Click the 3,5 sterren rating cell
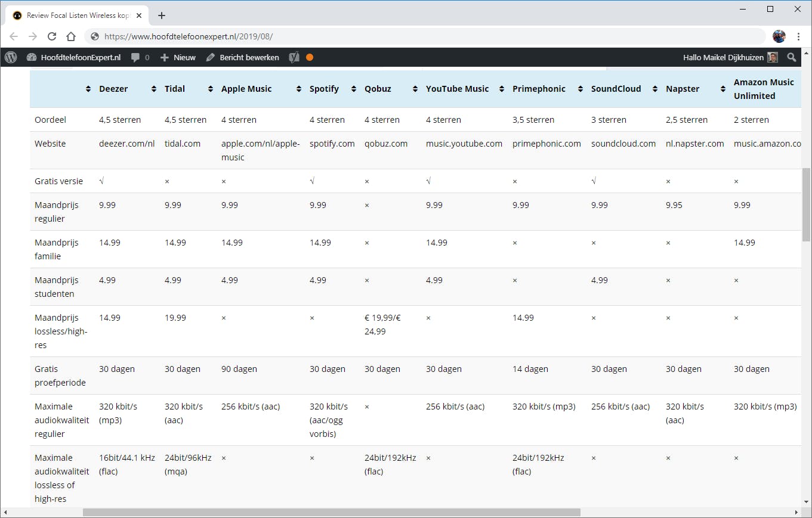The width and height of the screenshot is (812, 518). tap(533, 120)
